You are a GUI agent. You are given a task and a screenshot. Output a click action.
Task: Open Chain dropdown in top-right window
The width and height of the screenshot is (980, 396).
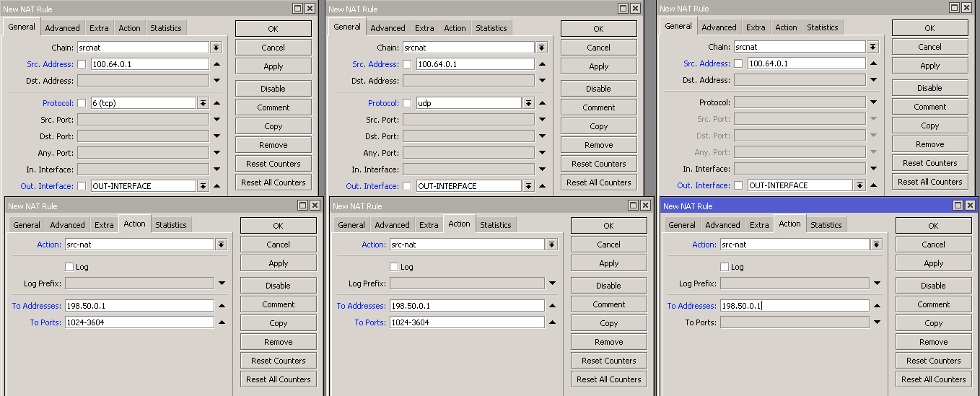(873, 47)
